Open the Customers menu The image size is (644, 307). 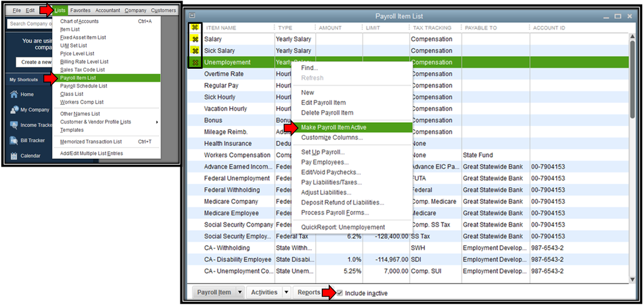click(x=164, y=10)
